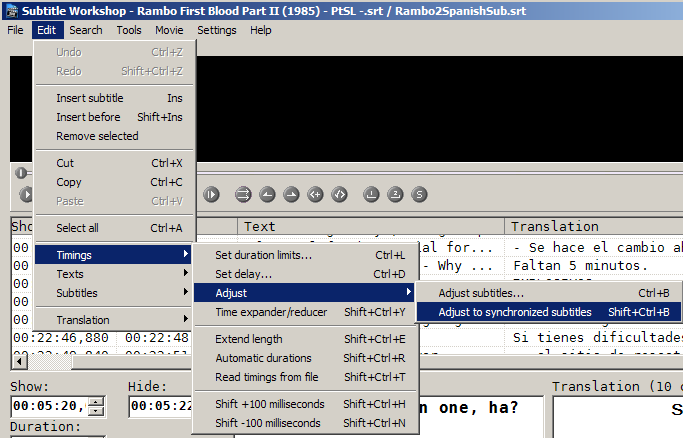
Task: Open the Search menu
Action: [x=86, y=30]
